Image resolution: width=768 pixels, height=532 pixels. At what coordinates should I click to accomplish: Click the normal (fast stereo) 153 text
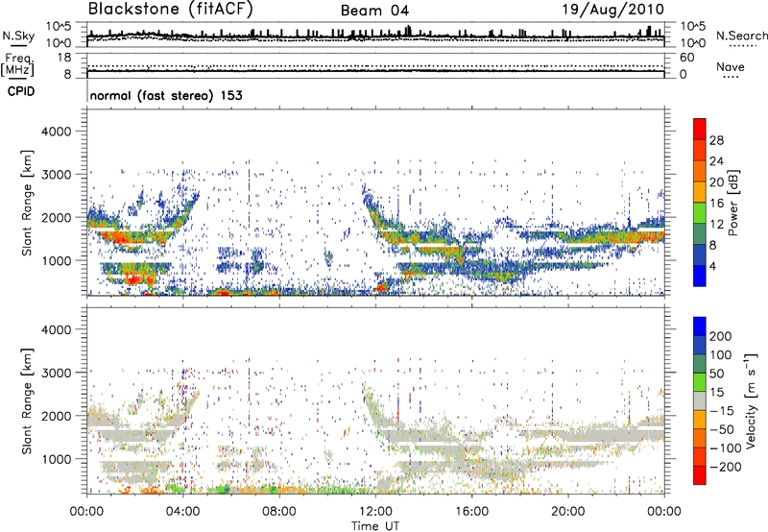[x=166, y=95]
